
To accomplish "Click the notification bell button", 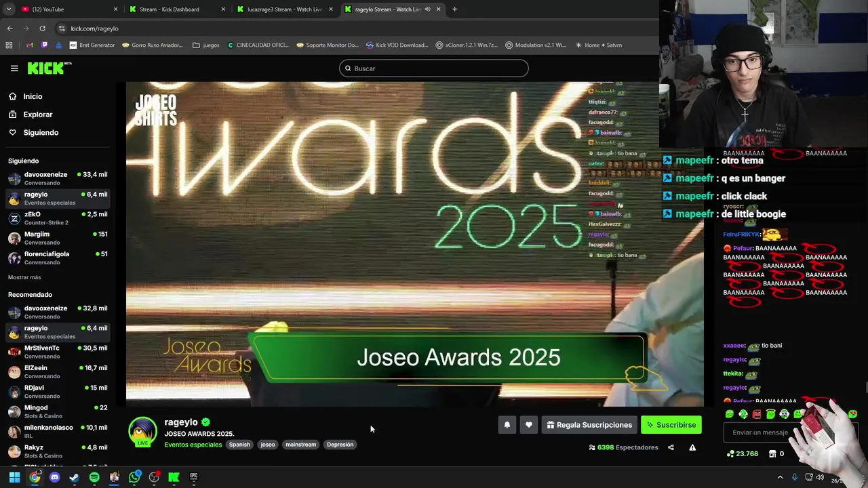I will 507,425.
